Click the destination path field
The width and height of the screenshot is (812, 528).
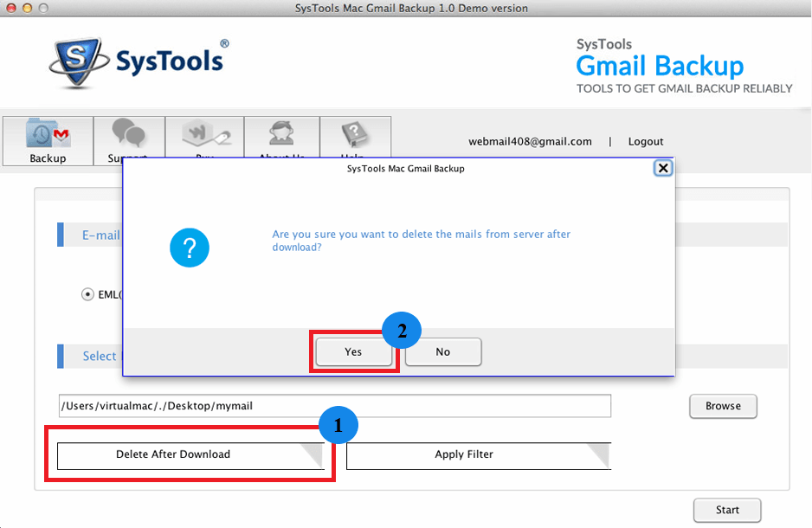pos(334,406)
